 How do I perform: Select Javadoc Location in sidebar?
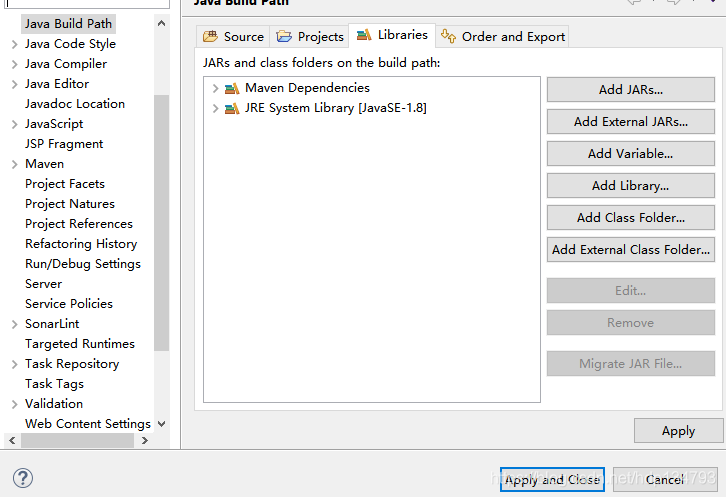tap(75, 104)
